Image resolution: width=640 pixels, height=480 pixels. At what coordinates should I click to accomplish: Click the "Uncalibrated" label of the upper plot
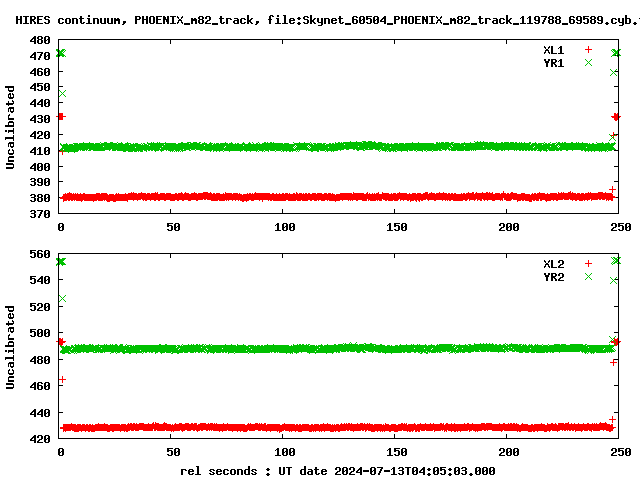[x=10, y=127]
